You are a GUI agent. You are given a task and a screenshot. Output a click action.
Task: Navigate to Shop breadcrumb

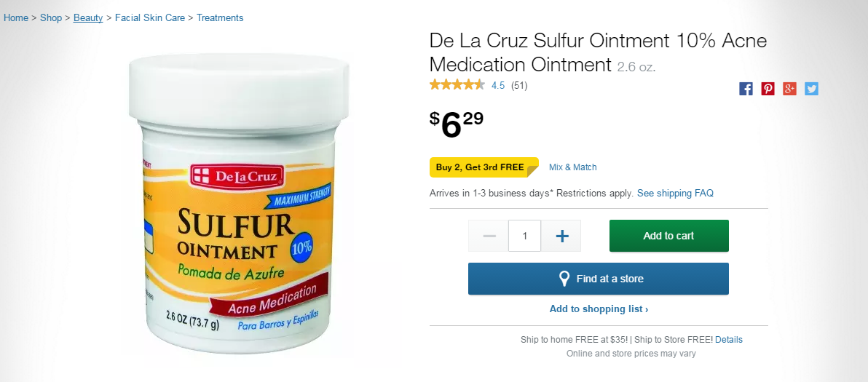pos(51,17)
